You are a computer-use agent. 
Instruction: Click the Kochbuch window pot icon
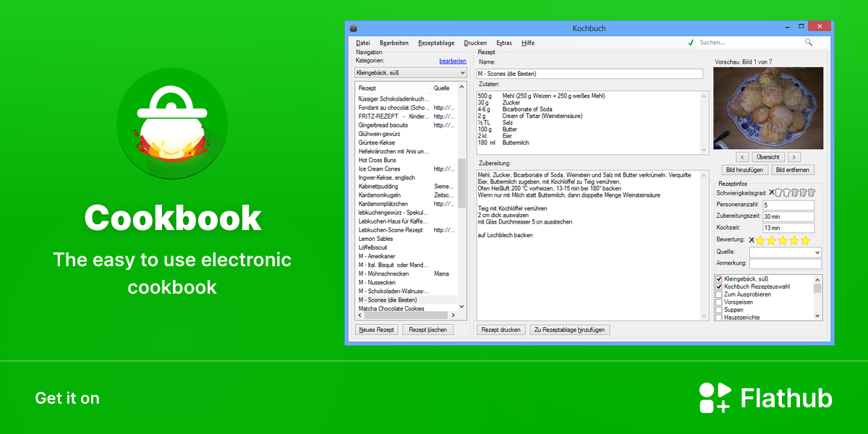(354, 28)
